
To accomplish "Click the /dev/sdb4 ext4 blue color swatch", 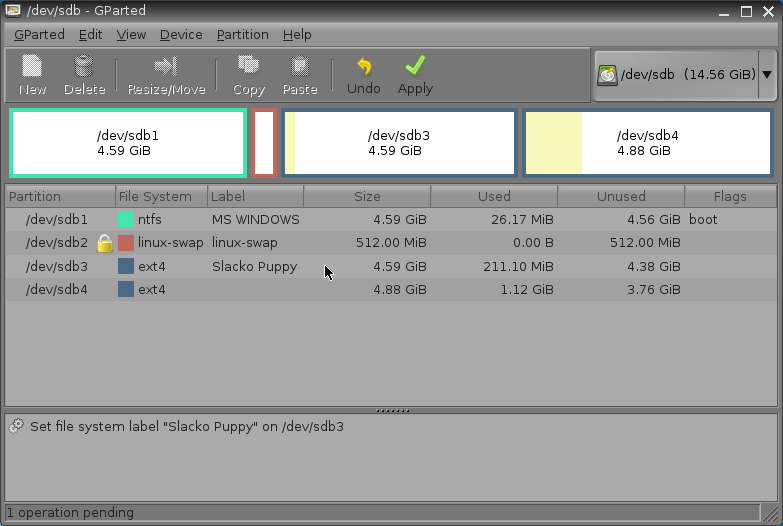I will point(126,289).
